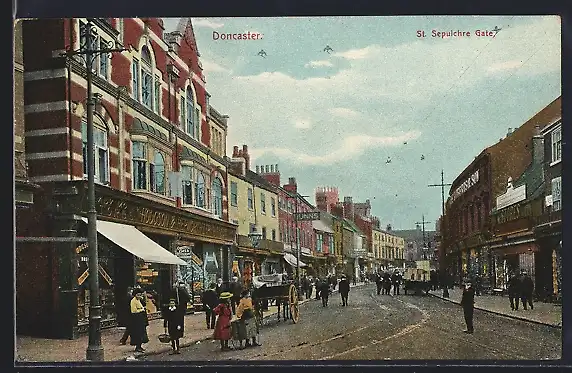Select the horse-drawn wagon far down the street

417,277
